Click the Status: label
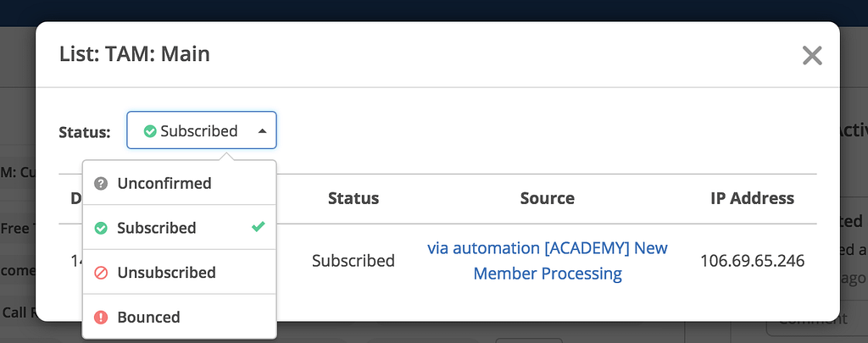The image size is (868, 343). coord(85,133)
